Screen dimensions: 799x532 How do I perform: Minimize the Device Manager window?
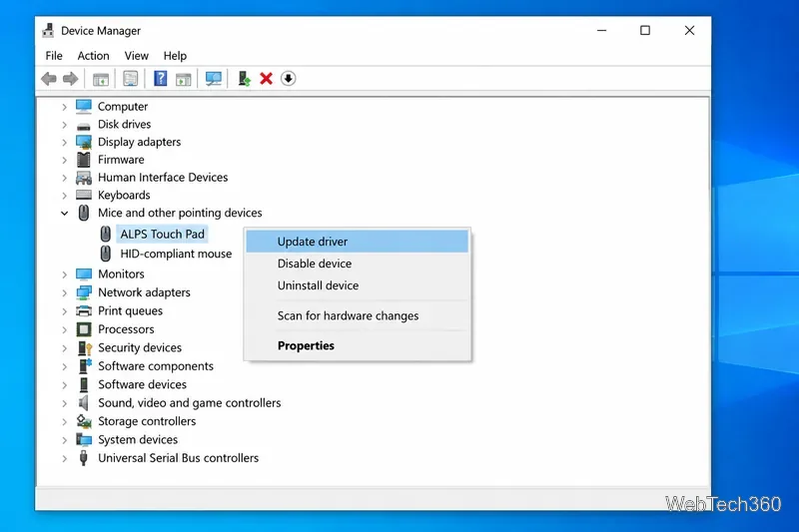[x=602, y=31]
